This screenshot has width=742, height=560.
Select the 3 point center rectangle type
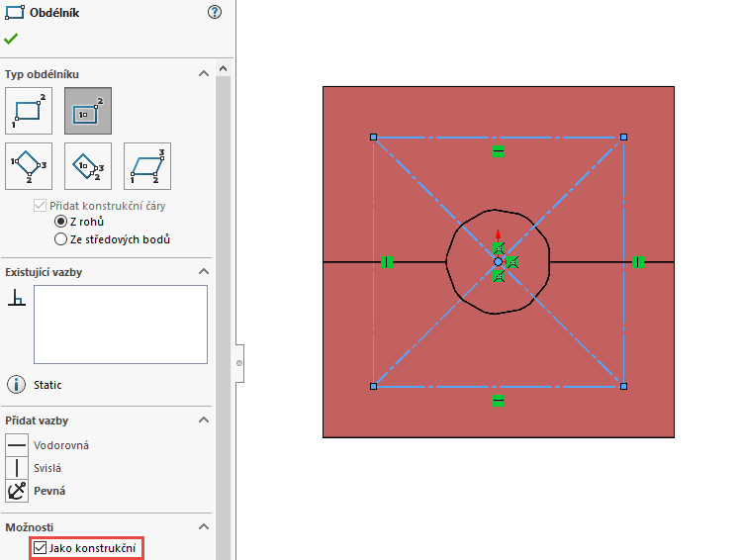[x=88, y=166]
